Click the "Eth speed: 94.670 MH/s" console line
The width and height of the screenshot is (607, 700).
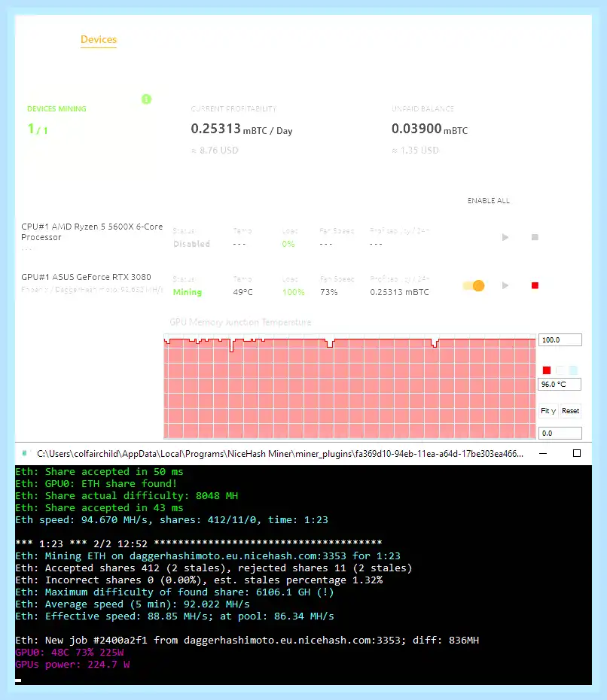click(172, 520)
